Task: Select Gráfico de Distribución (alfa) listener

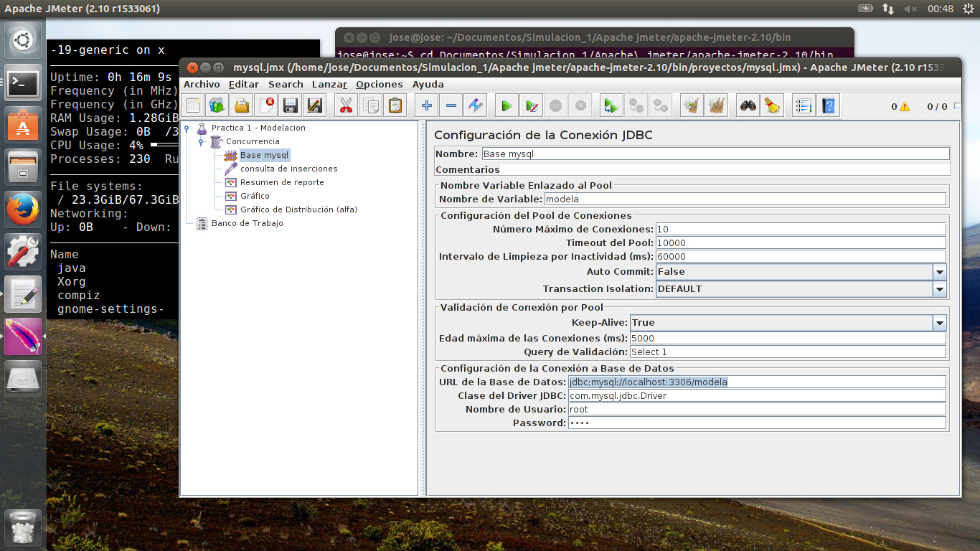Action: click(298, 209)
